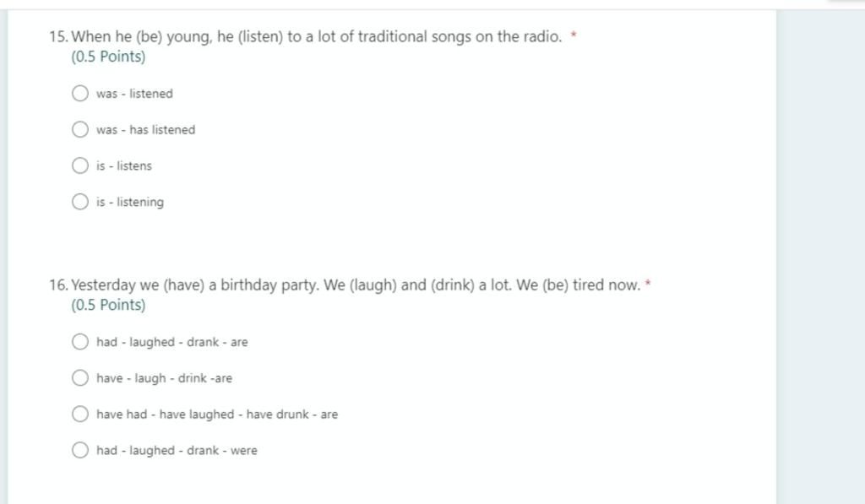
Task: Click the 'was - has listened' answer label
Action: pos(145,130)
